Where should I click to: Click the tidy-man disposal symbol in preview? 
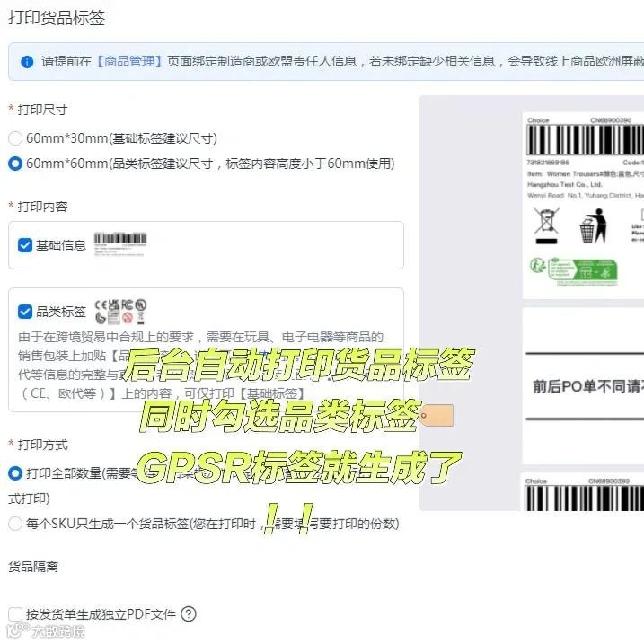point(594,225)
